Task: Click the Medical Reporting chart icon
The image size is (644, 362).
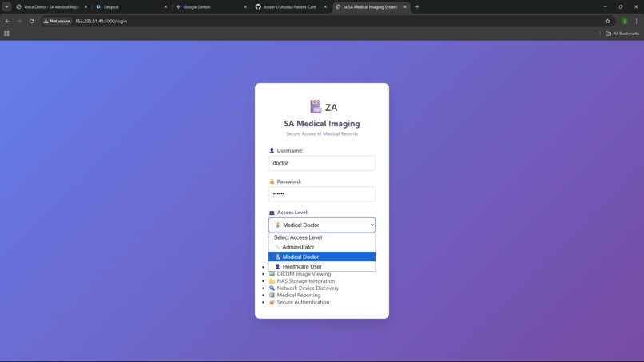Action: point(272,295)
